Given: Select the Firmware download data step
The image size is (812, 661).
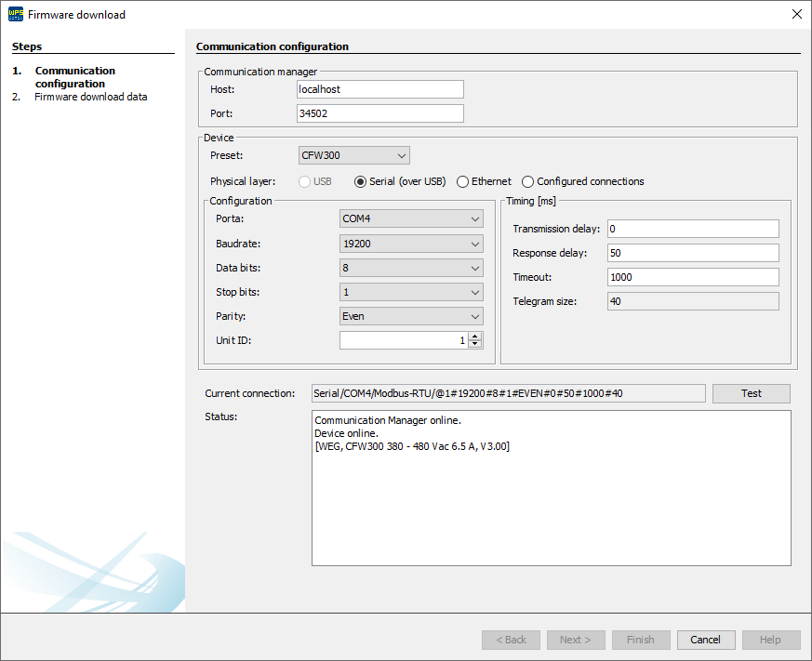Looking at the screenshot, I should 90,96.
